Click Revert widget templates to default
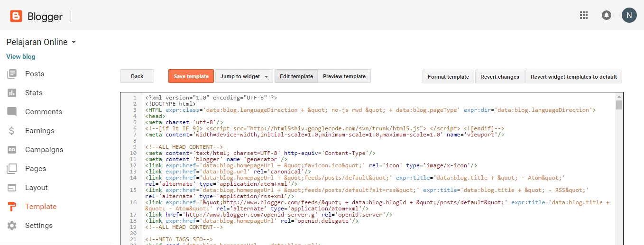644x245 pixels. point(574,77)
